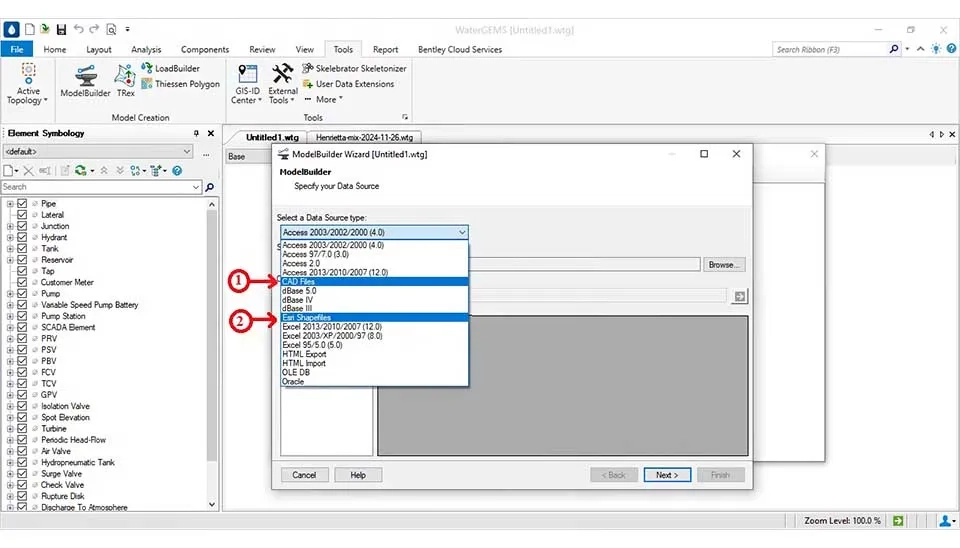Switch to the Henrietta-mix-2024-11-26.wtg document tab

pos(364,137)
